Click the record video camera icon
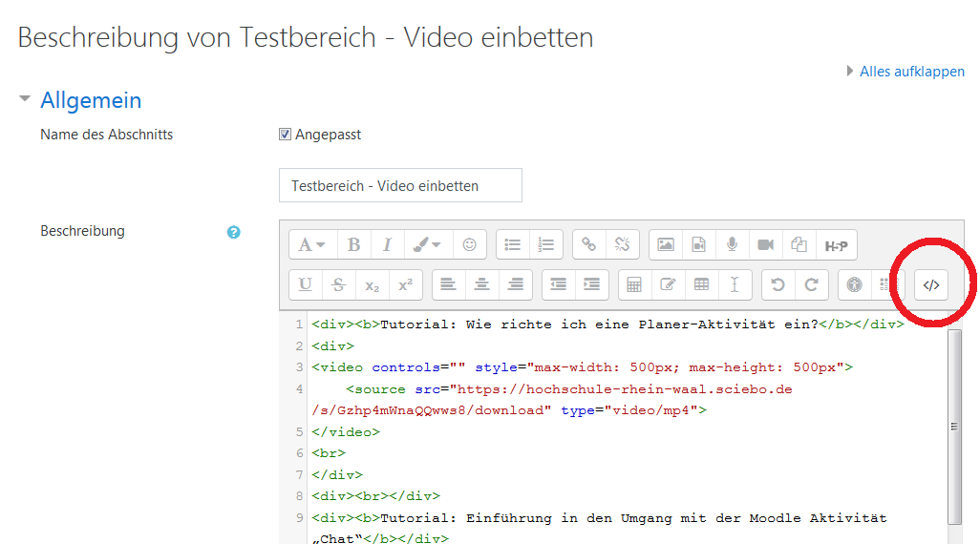This screenshot has height=544, width=980. pyautogui.click(x=765, y=245)
